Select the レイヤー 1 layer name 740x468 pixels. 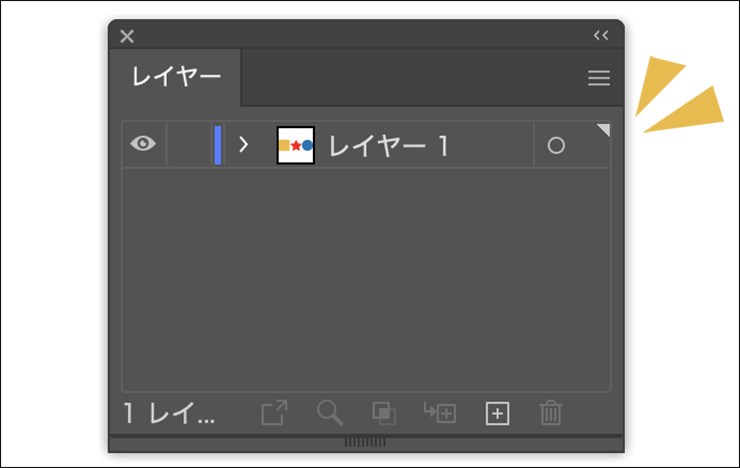(x=389, y=146)
